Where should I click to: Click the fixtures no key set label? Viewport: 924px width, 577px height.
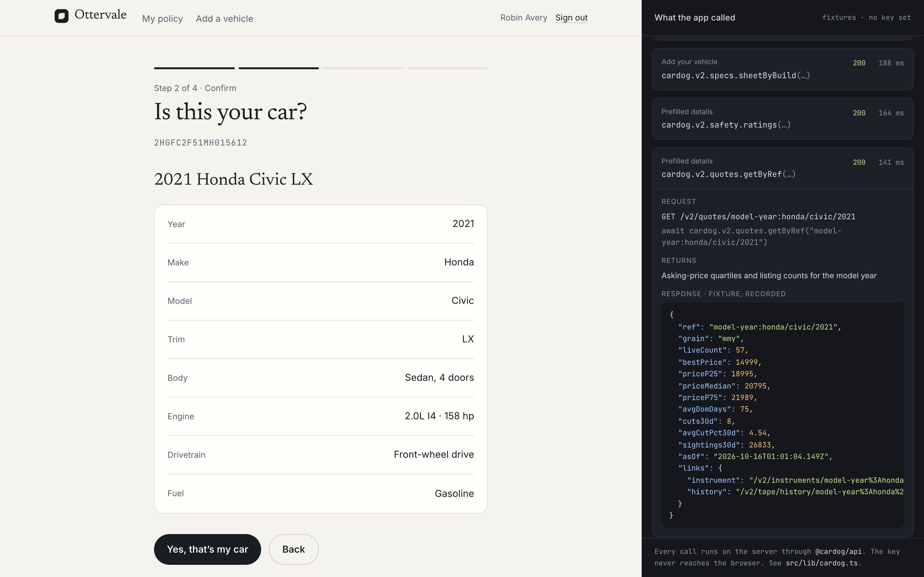[x=866, y=18]
